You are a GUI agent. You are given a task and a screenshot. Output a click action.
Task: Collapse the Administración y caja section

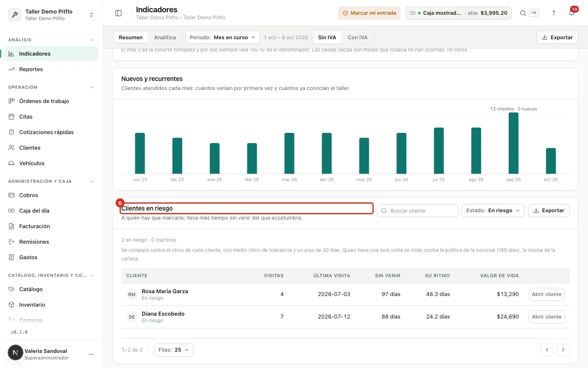click(92, 182)
